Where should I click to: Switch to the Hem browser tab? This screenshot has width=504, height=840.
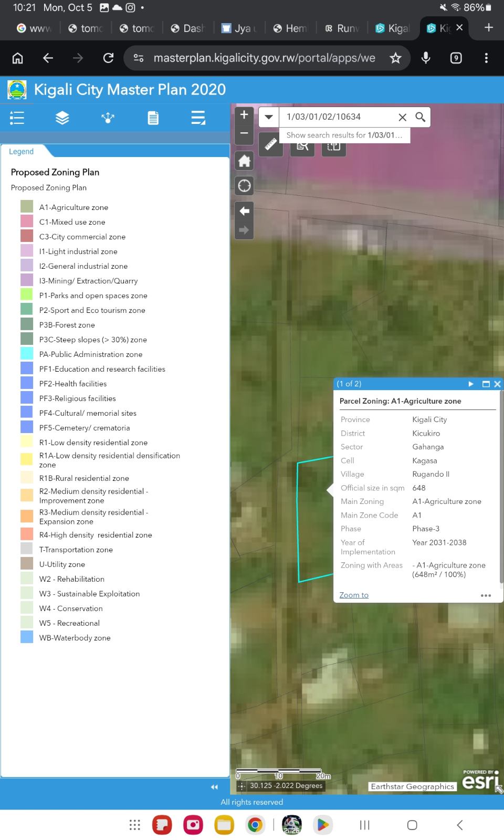[290, 28]
